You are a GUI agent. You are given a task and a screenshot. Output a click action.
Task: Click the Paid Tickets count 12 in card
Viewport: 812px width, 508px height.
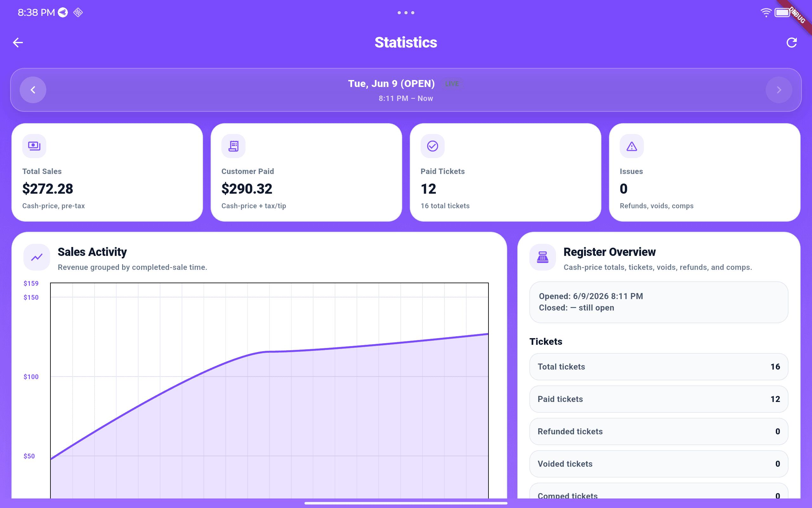[x=428, y=189]
